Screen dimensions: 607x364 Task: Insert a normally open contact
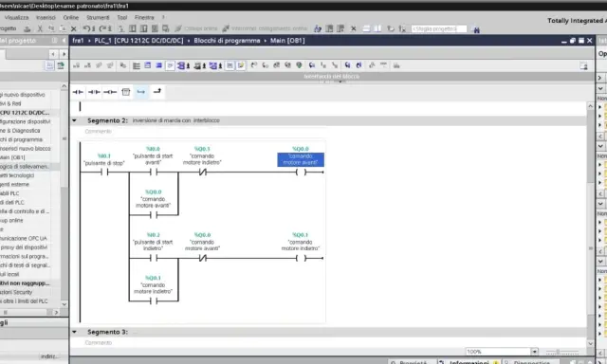click(x=78, y=92)
